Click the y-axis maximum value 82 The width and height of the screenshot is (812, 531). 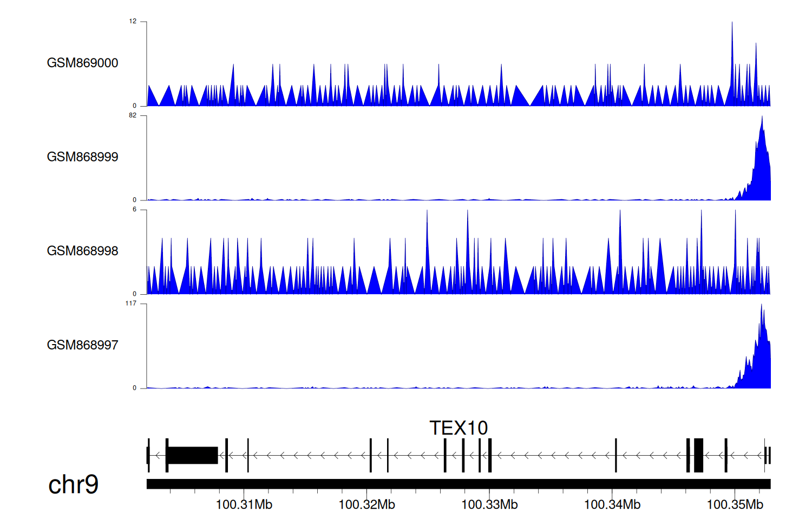coord(133,115)
